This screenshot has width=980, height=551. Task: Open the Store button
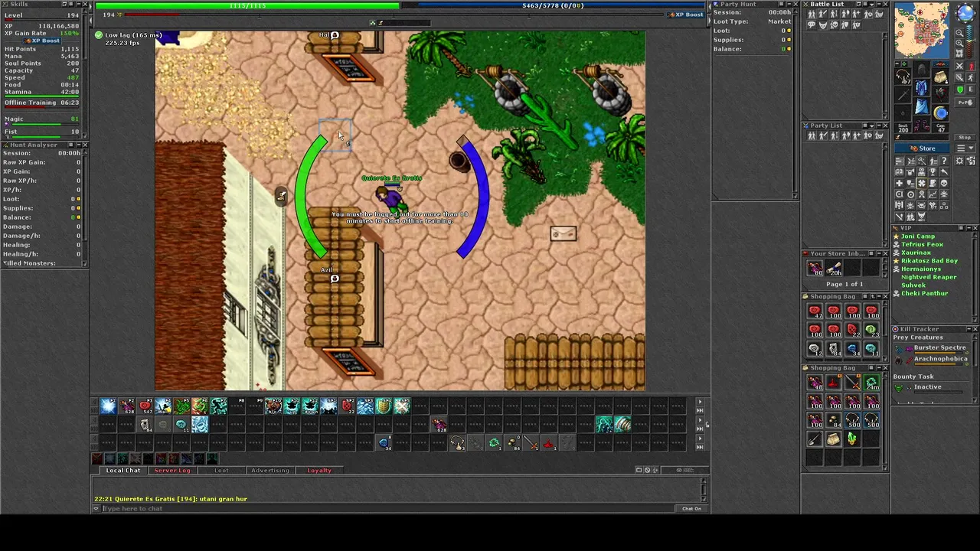click(x=922, y=148)
